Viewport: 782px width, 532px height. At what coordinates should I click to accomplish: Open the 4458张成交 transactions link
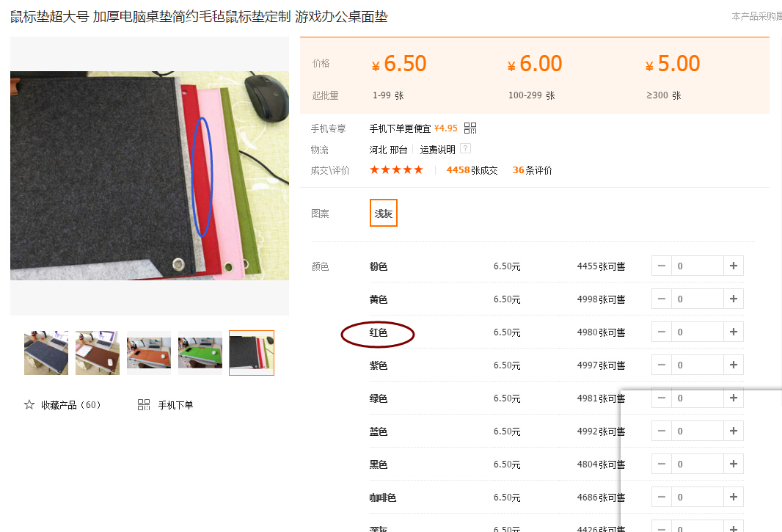[x=472, y=170]
